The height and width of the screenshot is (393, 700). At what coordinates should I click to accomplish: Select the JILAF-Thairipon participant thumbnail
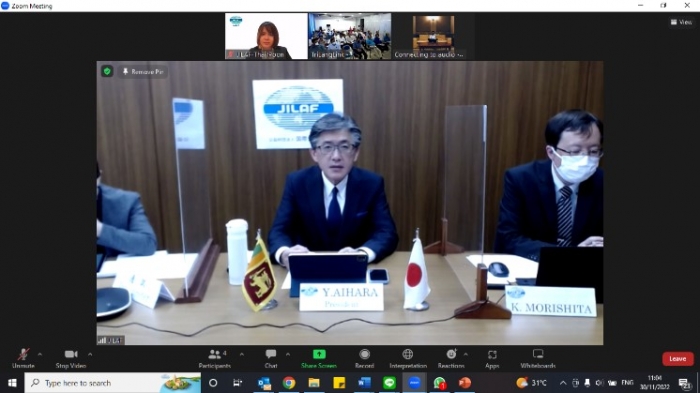coord(266,36)
